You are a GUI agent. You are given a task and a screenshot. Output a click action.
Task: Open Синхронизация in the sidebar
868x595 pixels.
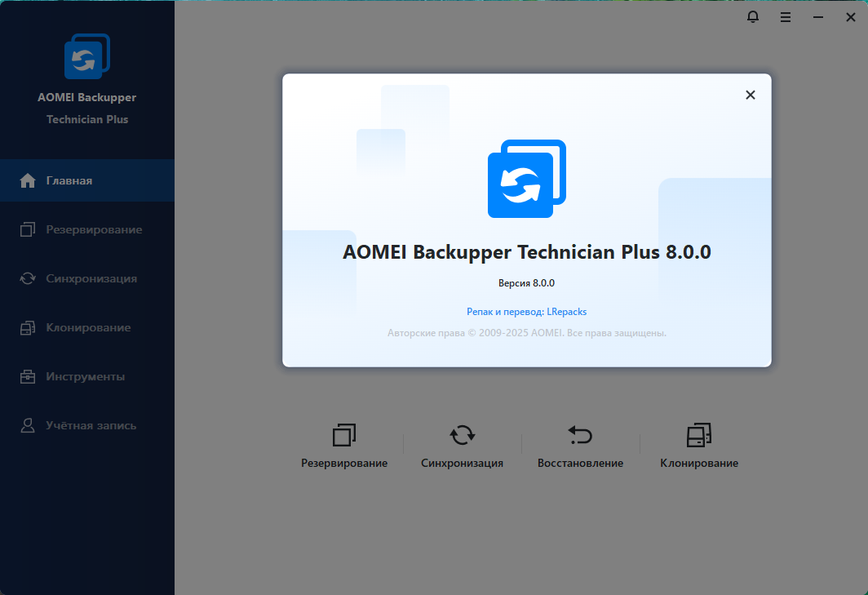tap(87, 278)
